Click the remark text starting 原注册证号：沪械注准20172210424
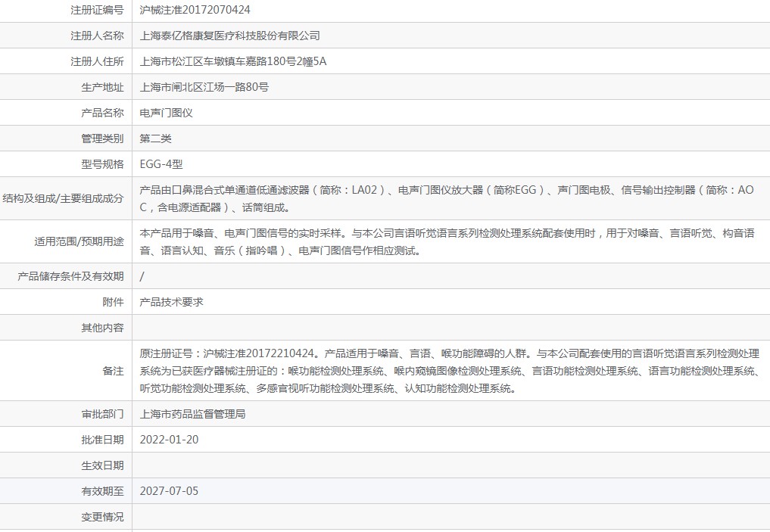This screenshot has width=770, height=532. (450, 371)
